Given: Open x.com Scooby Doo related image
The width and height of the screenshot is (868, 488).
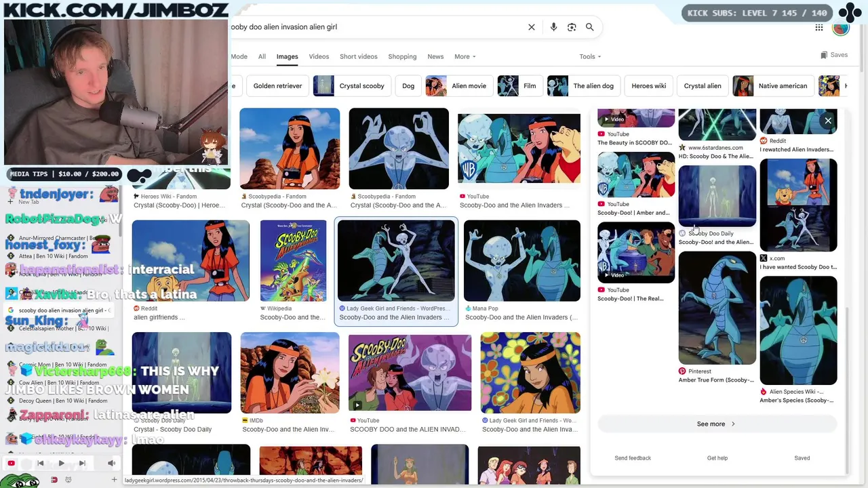Looking at the screenshot, I should (798, 205).
